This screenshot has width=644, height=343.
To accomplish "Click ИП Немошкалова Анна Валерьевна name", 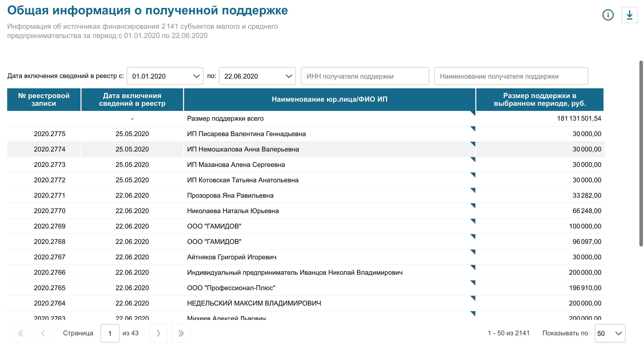I will (243, 149).
